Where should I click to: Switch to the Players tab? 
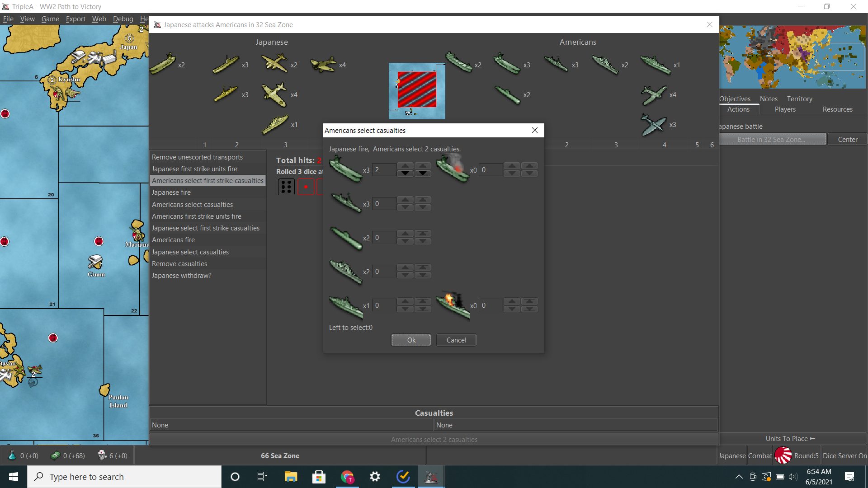pyautogui.click(x=785, y=109)
